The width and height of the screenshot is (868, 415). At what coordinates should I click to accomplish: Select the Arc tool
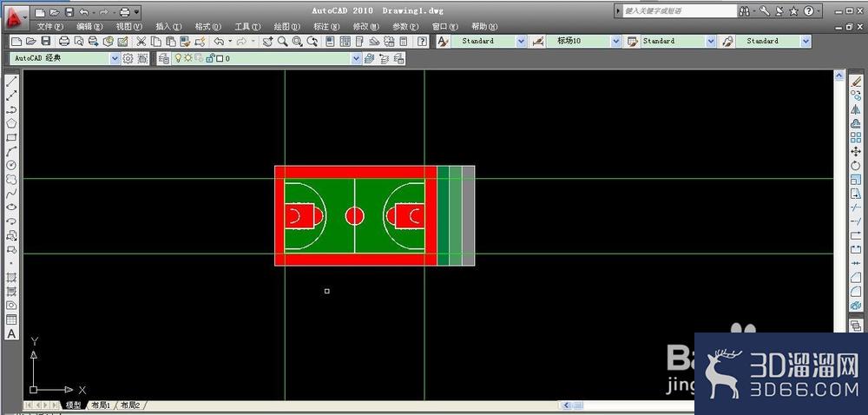pos(11,151)
